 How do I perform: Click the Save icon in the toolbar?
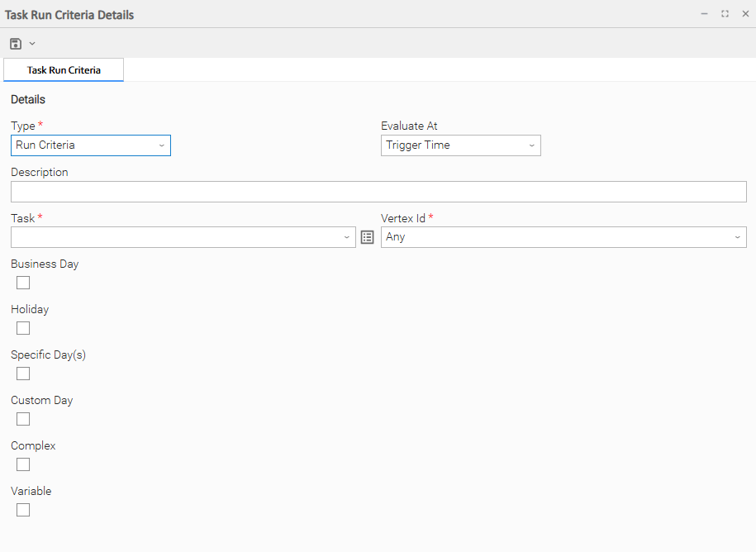(16, 43)
